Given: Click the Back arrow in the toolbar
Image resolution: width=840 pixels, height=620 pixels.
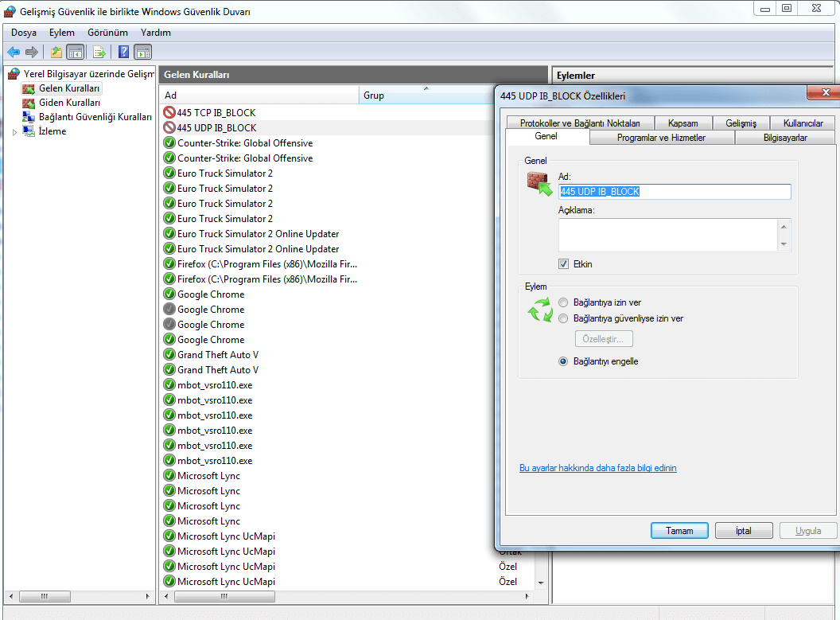Looking at the screenshot, I should (14, 52).
